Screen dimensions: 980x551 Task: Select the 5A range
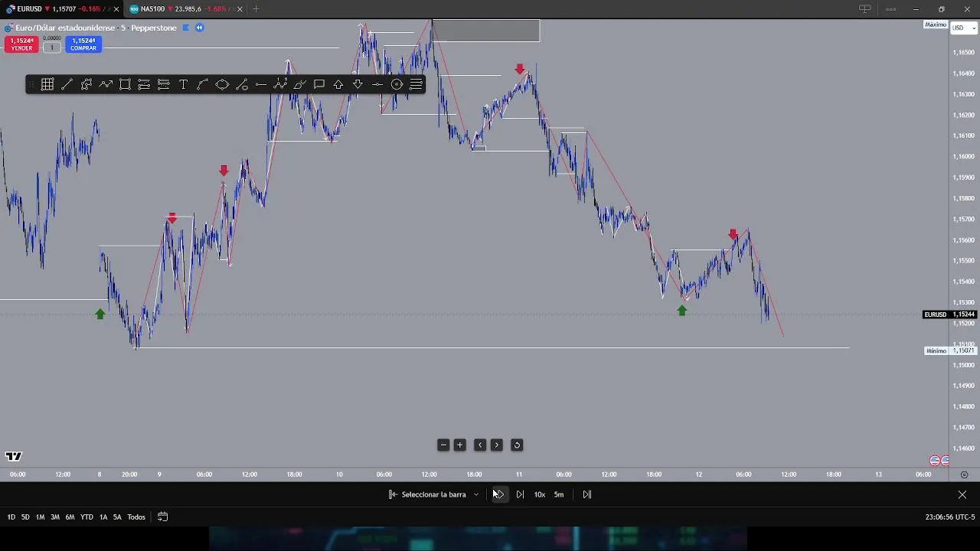[x=117, y=517]
